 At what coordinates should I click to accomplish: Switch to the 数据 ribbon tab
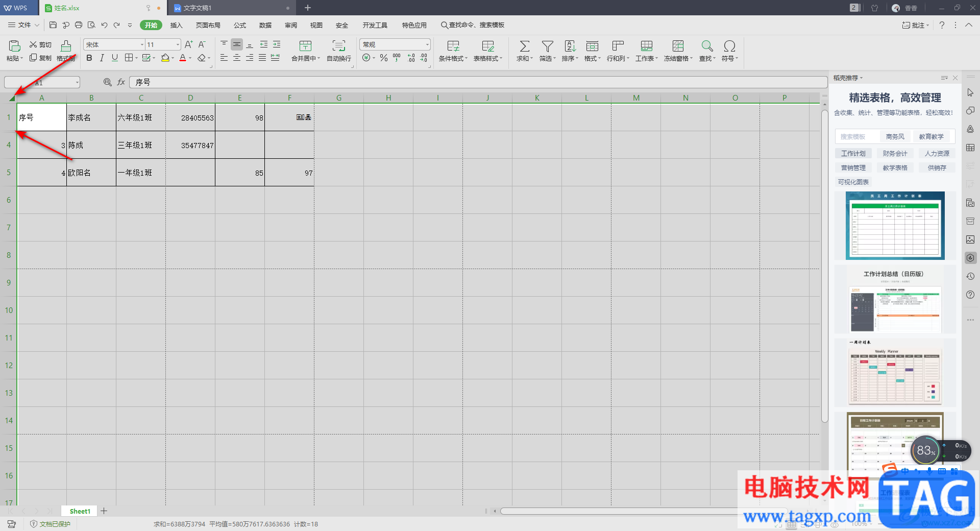point(265,26)
